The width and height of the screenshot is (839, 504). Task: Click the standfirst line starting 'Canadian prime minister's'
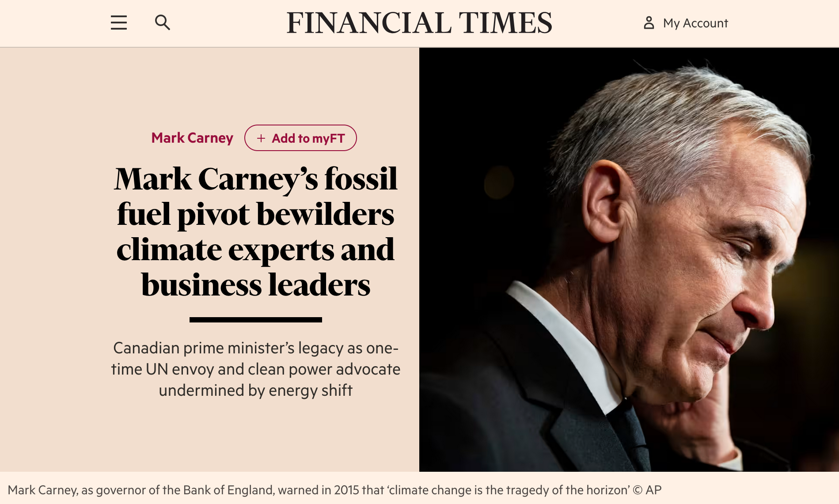pos(256,348)
